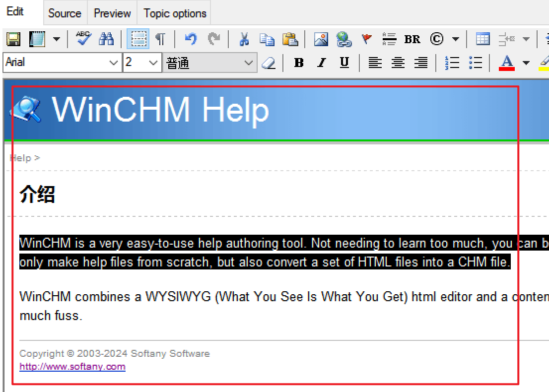The width and height of the screenshot is (549, 392).
Task: Toggle paragraph marks display
Action: (x=160, y=39)
